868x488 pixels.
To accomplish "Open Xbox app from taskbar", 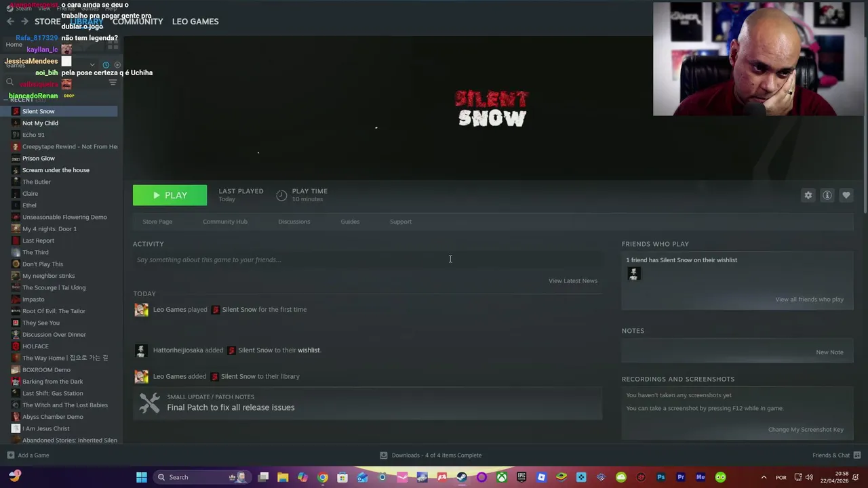I will pyautogui.click(x=501, y=477).
